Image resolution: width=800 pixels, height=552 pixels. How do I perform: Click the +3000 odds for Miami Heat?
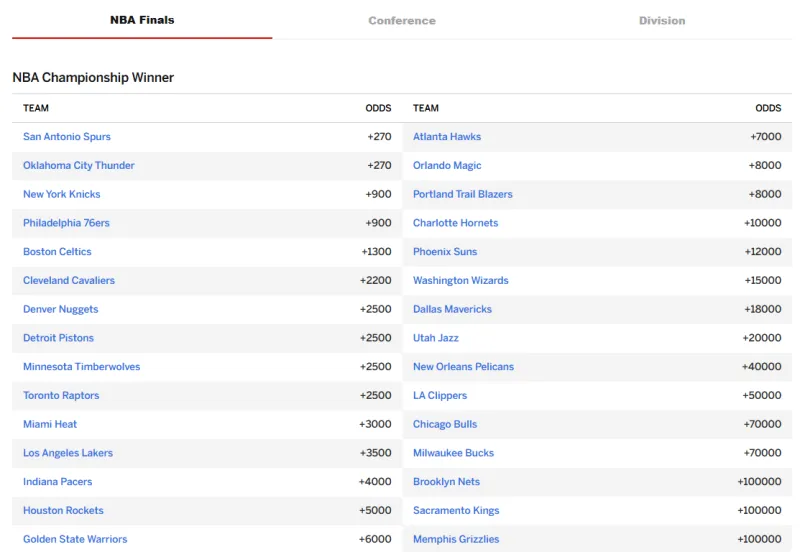click(375, 424)
